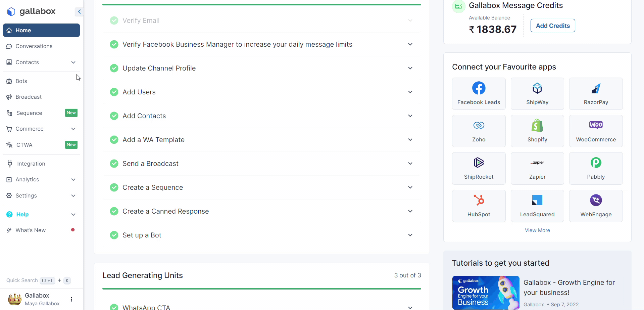The width and height of the screenshot is (644, 310).
Task: Open the WooCommerce integration tile
Action: point(596,131)
